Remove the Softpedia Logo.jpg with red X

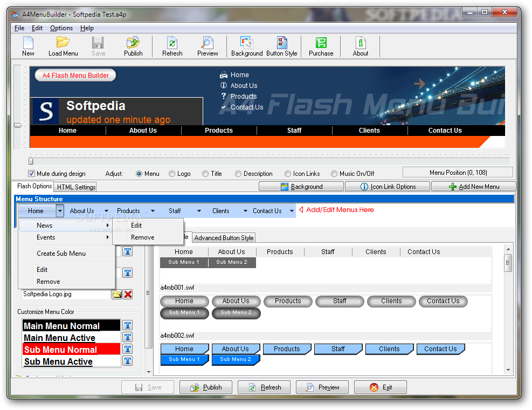[x=128, y=294]
